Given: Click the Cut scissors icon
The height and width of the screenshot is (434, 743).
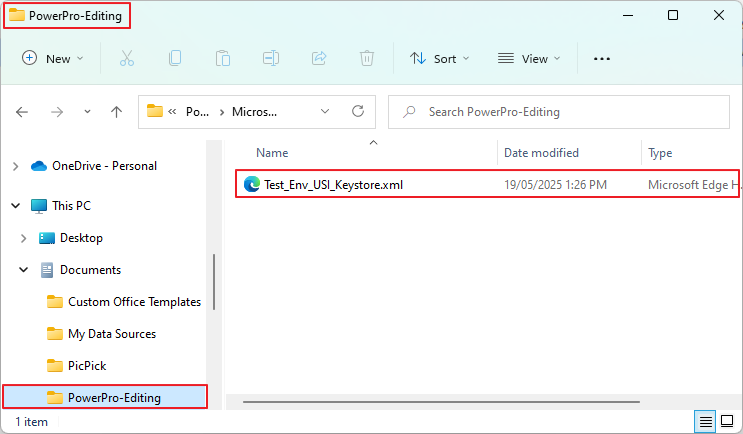Looking at the screenshot, I should point(127,59).
